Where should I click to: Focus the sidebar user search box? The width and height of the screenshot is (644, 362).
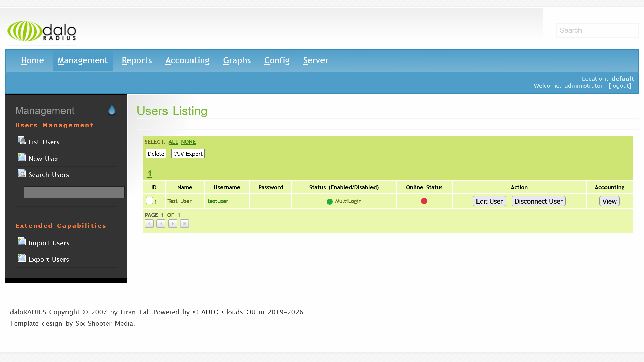[74, 192]
